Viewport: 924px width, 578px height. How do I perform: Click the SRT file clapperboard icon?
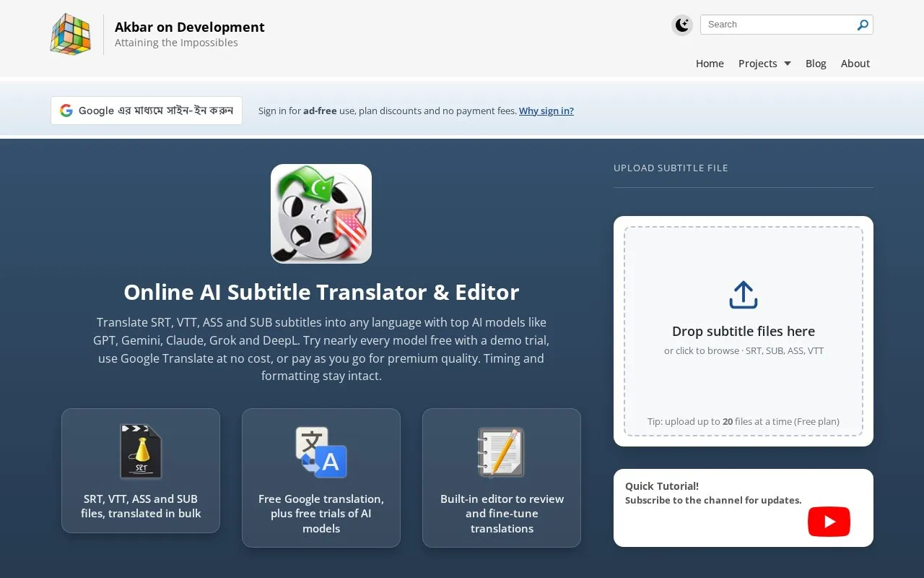coord(141,451)
